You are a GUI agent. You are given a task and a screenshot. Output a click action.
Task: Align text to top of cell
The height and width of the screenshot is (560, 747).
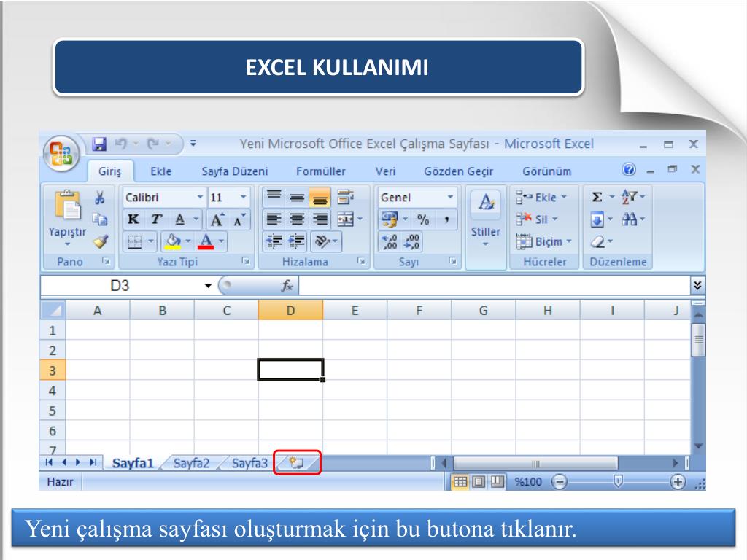(274, 197)
